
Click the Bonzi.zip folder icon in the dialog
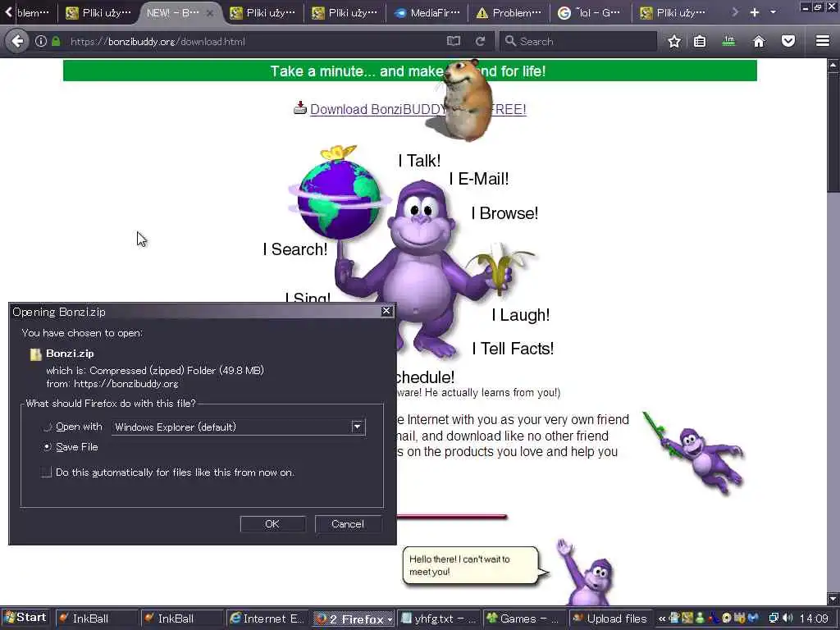click(35, 354)
